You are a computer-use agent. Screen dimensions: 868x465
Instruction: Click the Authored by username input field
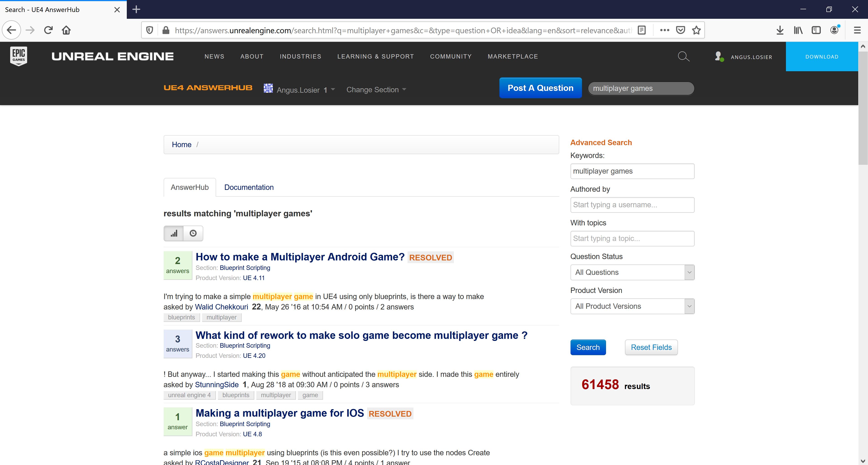point(632,205)
